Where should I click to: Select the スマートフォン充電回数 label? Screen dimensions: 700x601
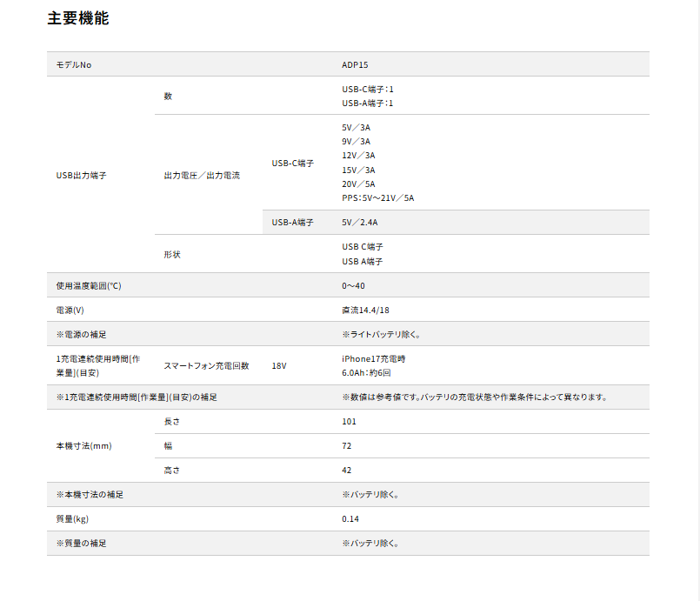(x=207, y=365)
